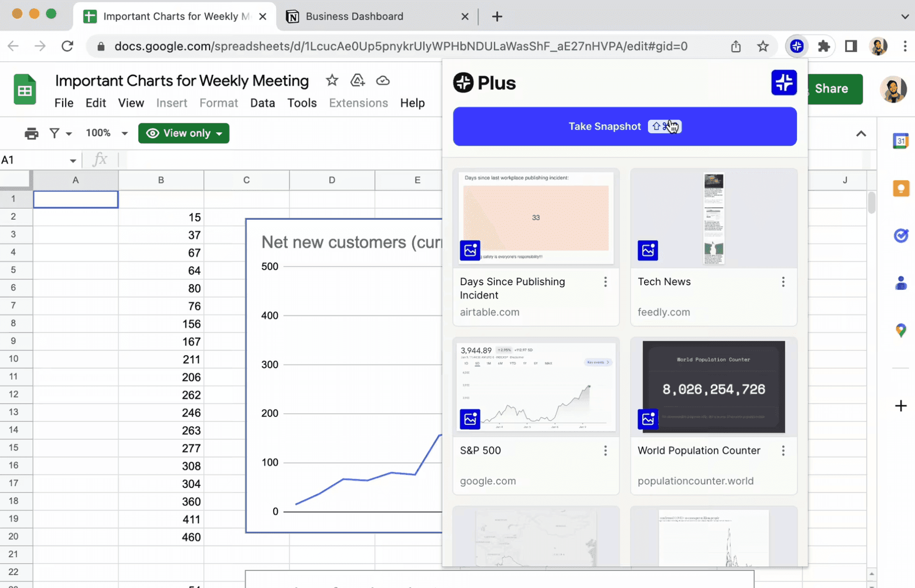
Task: Select the cell containing 156
Action: 161,324
